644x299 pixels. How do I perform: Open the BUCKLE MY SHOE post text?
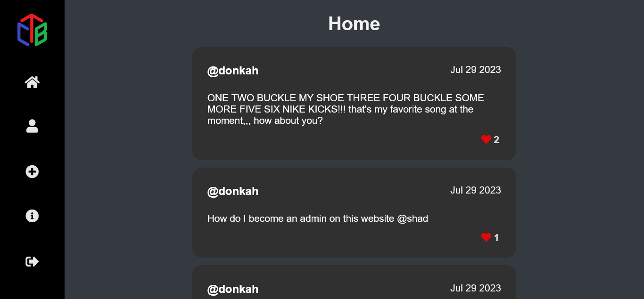click(346, 109)
